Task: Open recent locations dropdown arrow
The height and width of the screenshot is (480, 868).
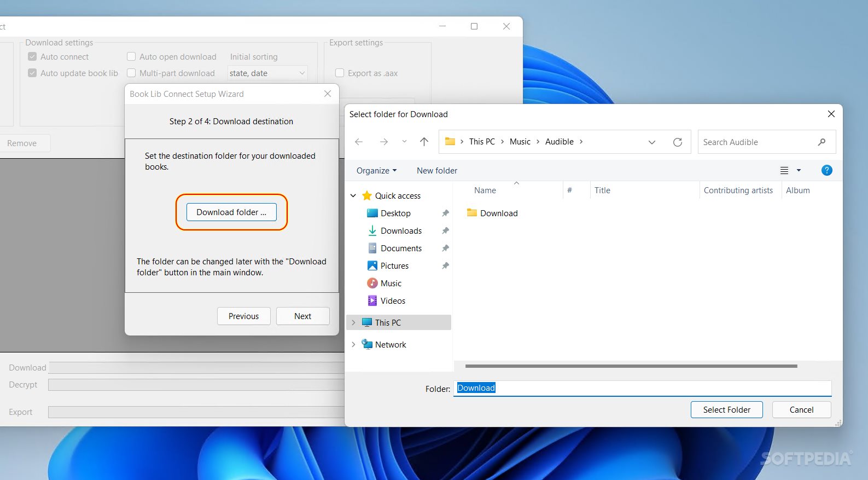Action: pos(404,142)
